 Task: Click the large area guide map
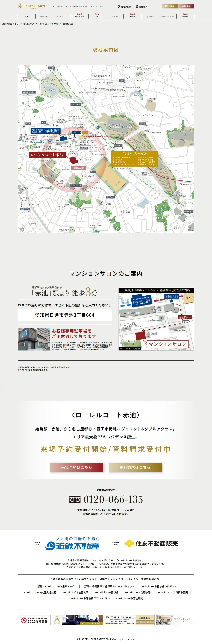(x=106, y=149)
